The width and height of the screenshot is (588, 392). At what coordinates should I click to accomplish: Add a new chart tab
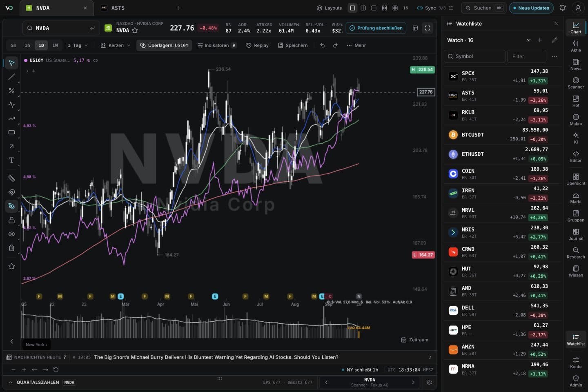point(179,8)
